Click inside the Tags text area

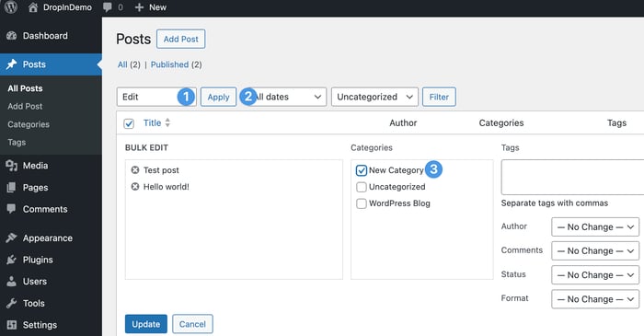[x=572, y=177]
